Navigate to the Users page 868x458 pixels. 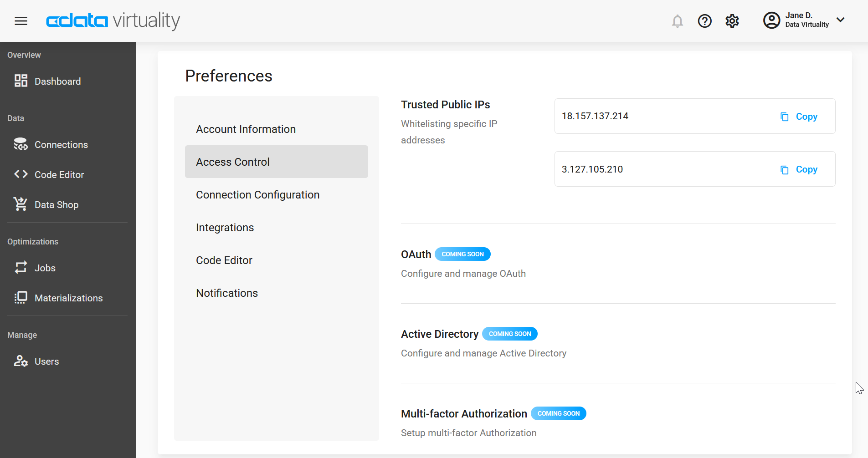46,361
